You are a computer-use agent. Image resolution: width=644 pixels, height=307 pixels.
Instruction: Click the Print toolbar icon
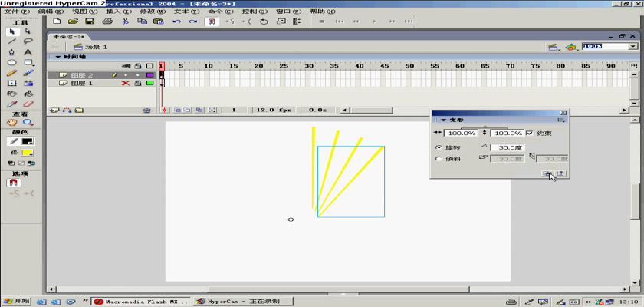pyautogui.click(x=107, y=21)
